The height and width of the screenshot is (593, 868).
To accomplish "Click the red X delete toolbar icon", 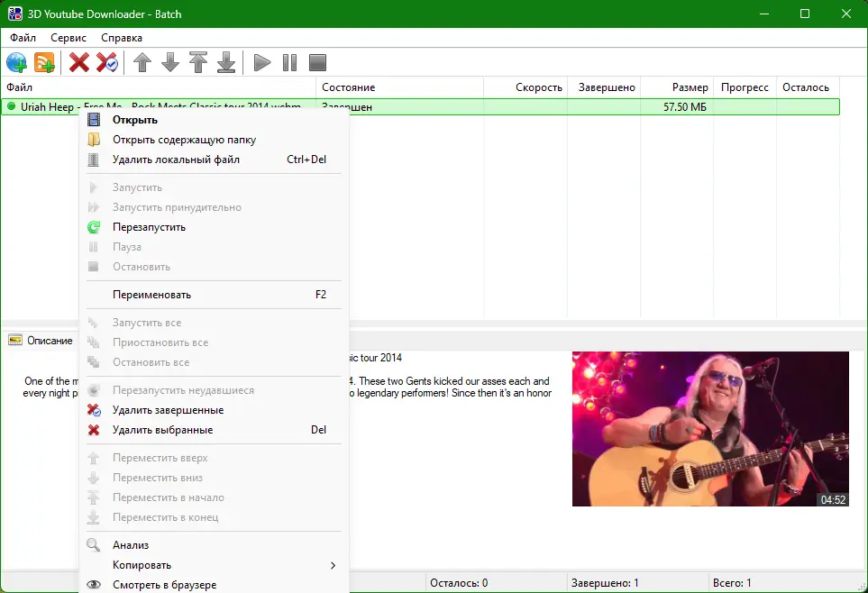I will pyautogui.click(x=79, y=62).
